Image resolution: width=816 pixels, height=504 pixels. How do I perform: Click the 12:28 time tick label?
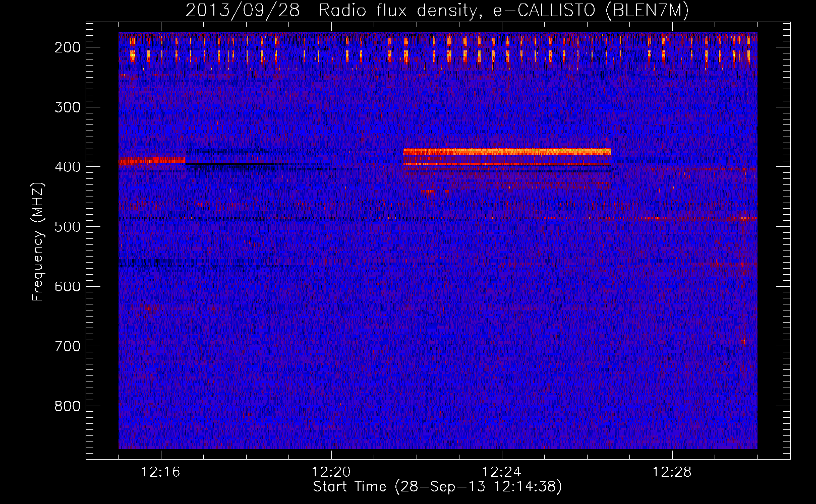672,472
